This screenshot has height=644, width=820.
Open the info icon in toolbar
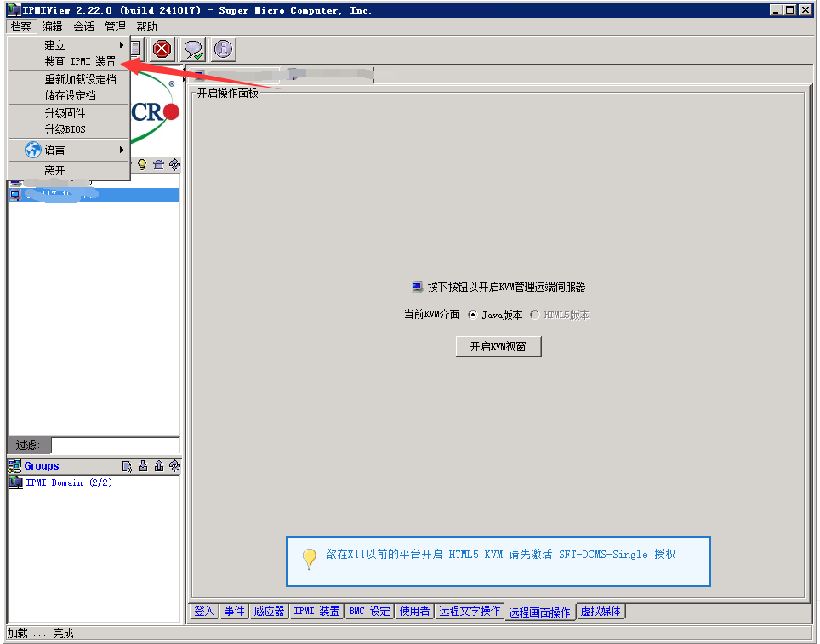[223, 49]
